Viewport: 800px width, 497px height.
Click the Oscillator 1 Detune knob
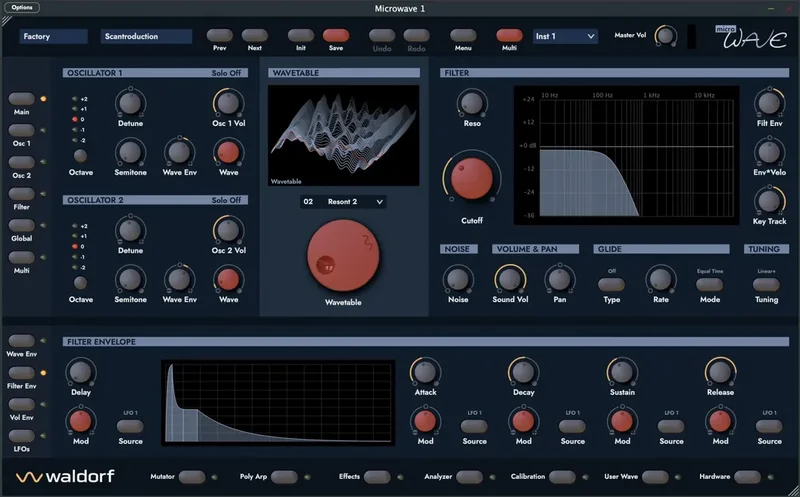(x=130, y=103)
